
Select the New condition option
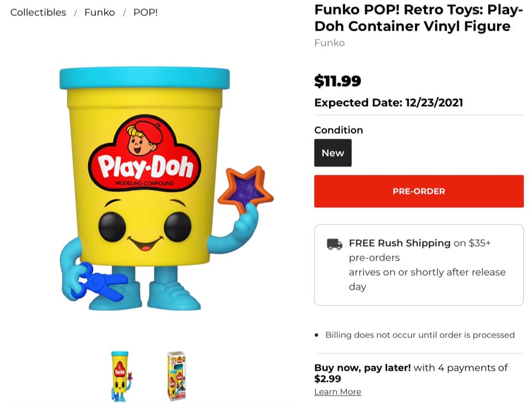click(332, 153)
